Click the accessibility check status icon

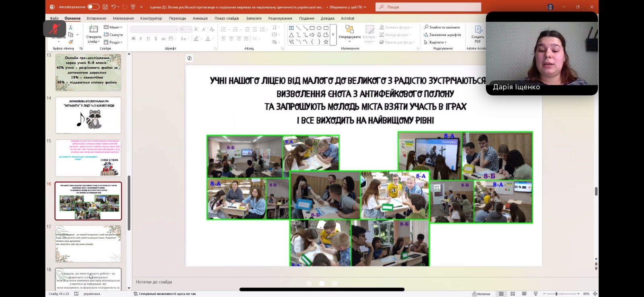[x=136, y=294]
